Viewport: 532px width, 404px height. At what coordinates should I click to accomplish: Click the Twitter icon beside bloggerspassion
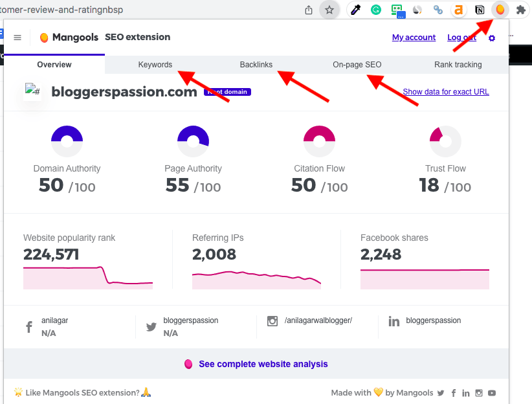point(151,326)
